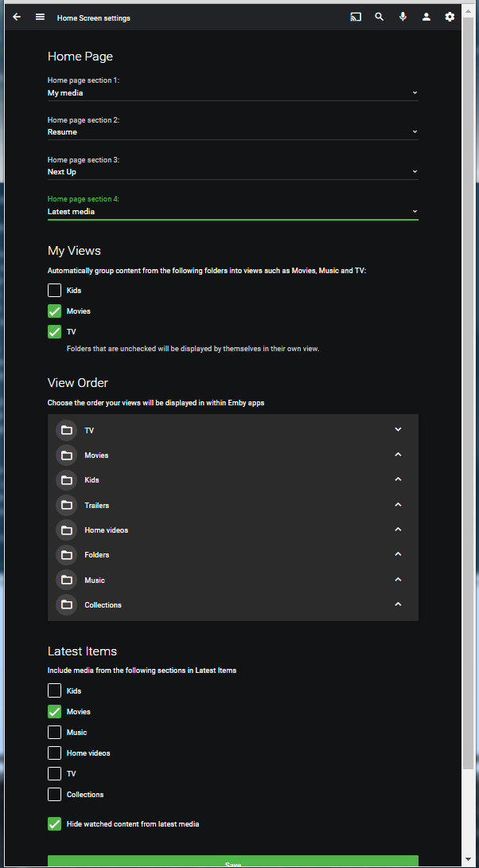Open the user profile icon
The image size is (479, 868).
coord(426,16)
